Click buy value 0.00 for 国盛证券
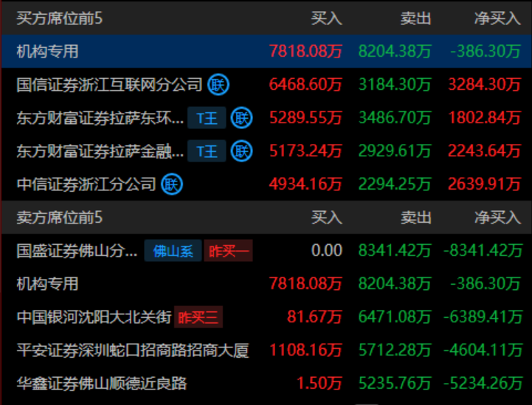The image size is (532, 405). click(x=327, y=251)
